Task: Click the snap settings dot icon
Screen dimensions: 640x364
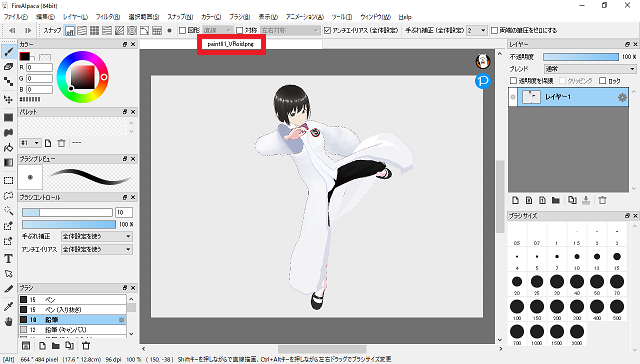Action: (169, 31)
